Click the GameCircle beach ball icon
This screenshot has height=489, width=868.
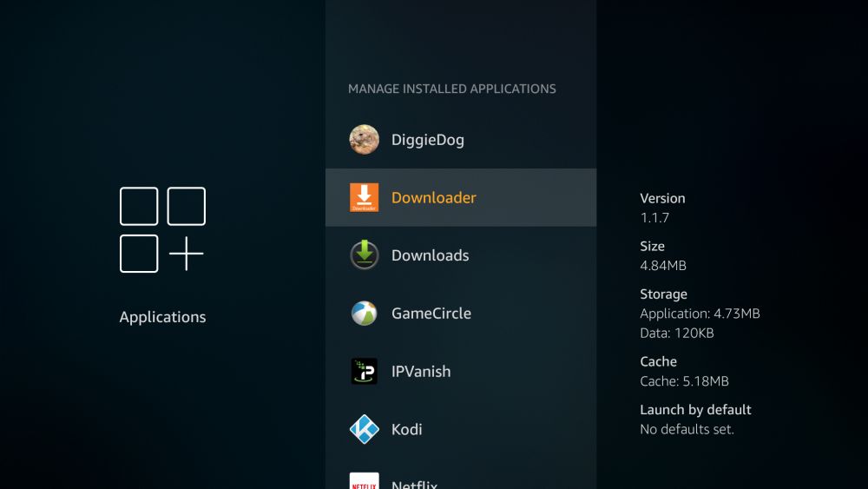[365, 314]
